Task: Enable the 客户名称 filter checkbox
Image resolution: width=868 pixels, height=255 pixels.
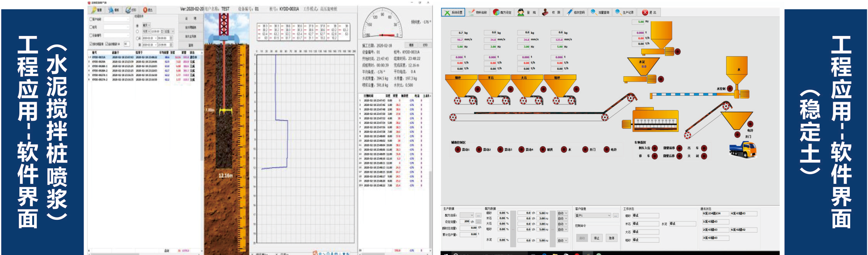Action: (91, 19)
